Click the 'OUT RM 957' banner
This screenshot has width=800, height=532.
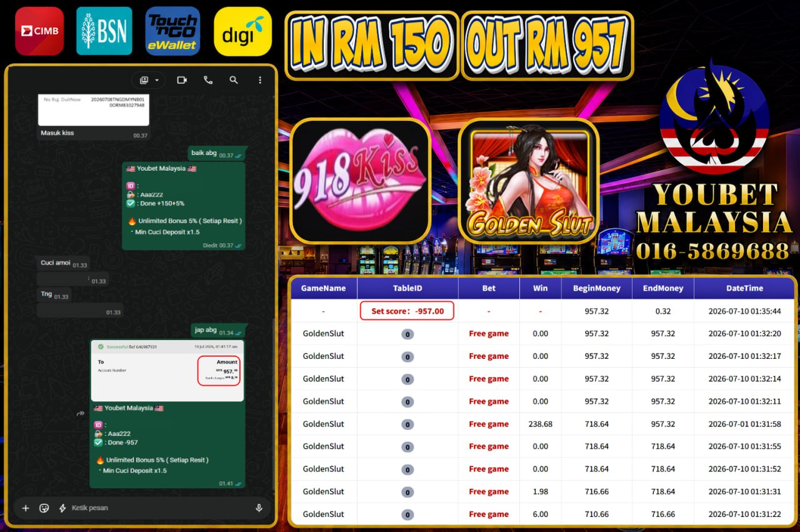click(x=547, y=46)
